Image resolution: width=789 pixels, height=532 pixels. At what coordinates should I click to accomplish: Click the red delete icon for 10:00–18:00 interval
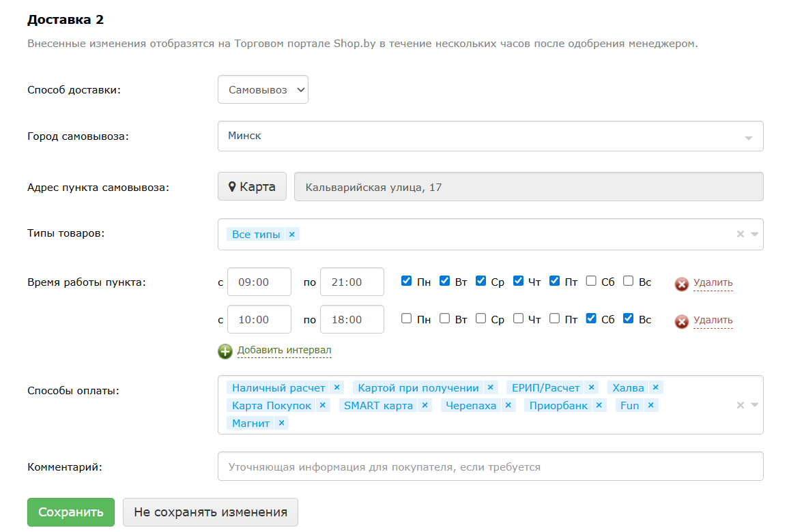(x=681, y=321)
